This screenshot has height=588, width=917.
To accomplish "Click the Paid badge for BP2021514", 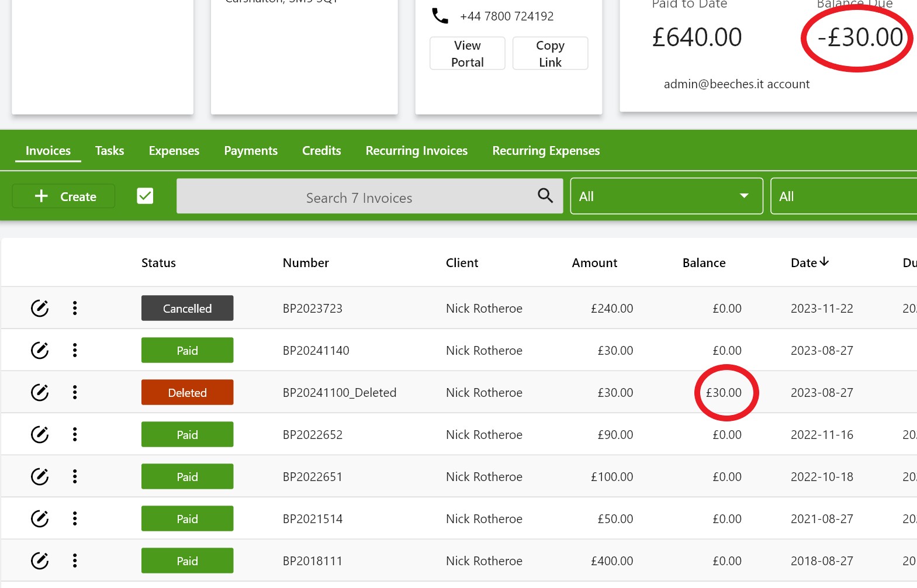I will coord(187,518).
